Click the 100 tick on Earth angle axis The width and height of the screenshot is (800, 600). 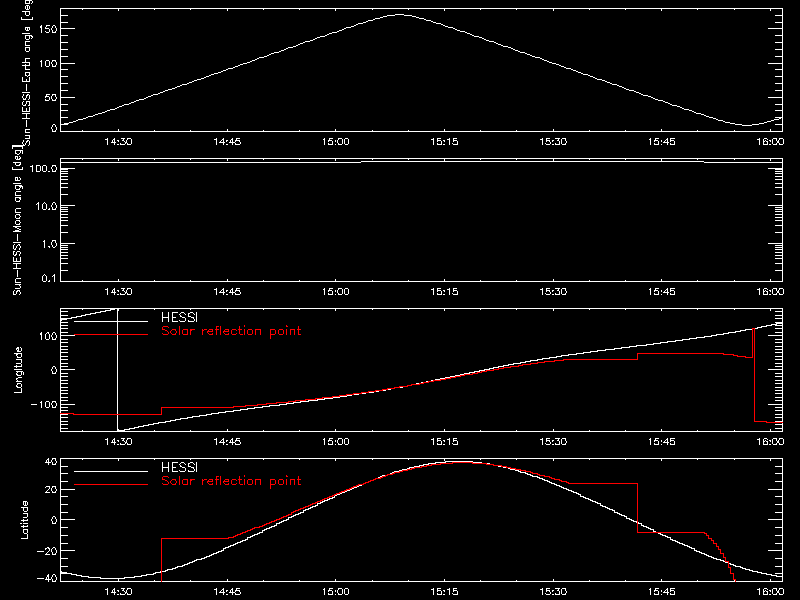47,64
